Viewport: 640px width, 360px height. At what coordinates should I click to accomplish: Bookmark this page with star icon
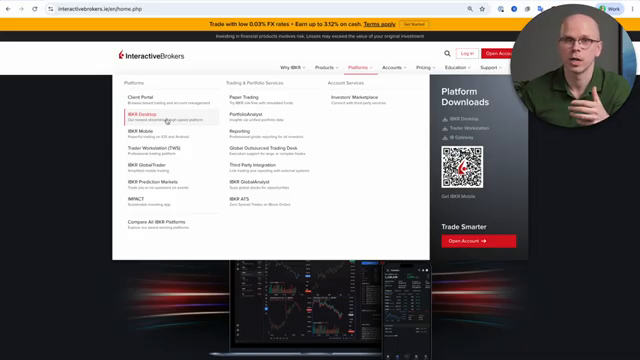[482, 9]
